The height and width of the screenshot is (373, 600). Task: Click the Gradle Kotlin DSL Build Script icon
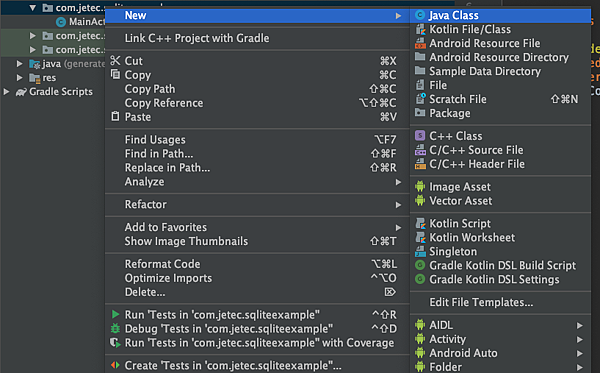click(x=420, y=265)
